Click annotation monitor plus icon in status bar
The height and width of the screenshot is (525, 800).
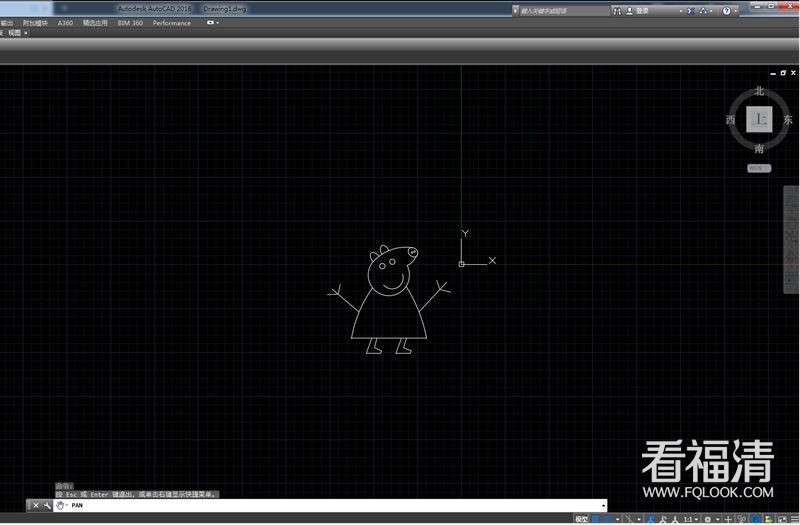(728, 519)
